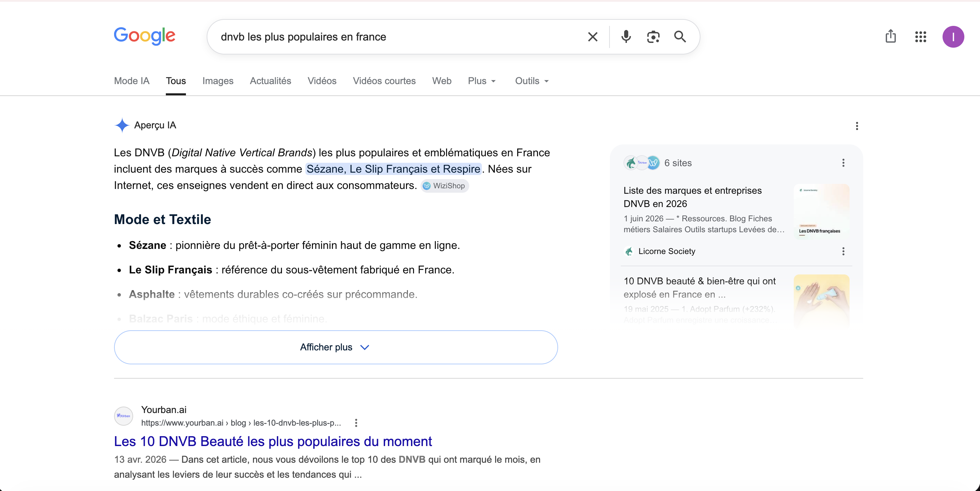
Task: Open the Vidéos courtes tab
Action: point(384,81)
